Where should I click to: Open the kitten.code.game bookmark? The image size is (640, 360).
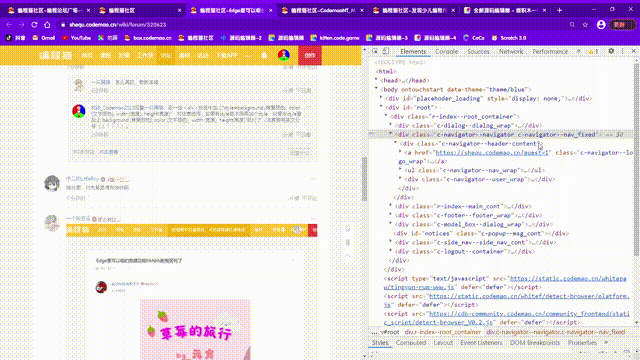(x=335, y=38)
